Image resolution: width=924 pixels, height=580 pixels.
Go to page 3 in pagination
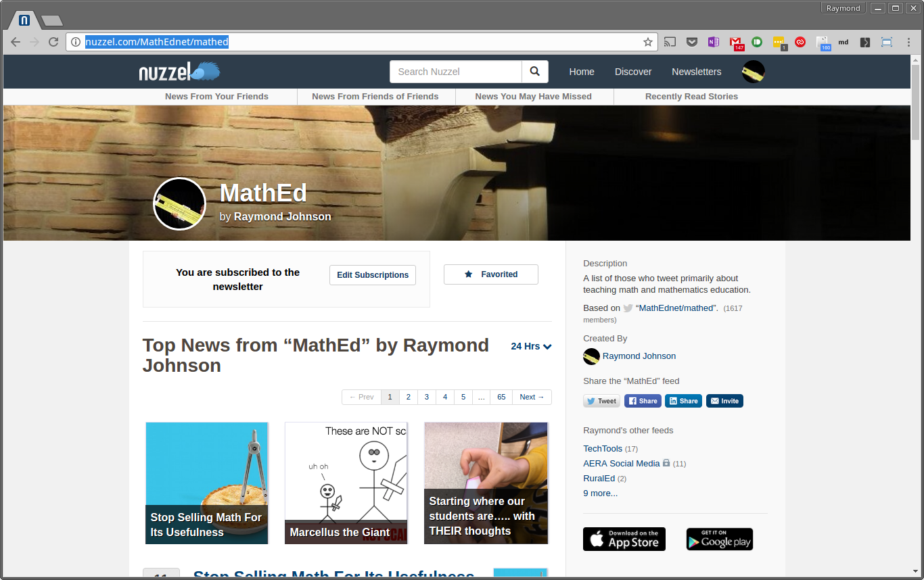point(427,397)
